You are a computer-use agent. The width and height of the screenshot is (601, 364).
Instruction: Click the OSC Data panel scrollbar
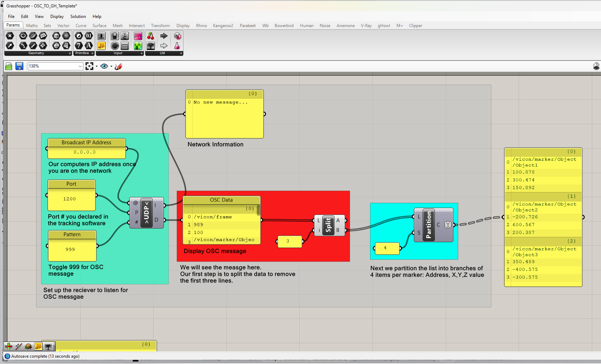258,211
